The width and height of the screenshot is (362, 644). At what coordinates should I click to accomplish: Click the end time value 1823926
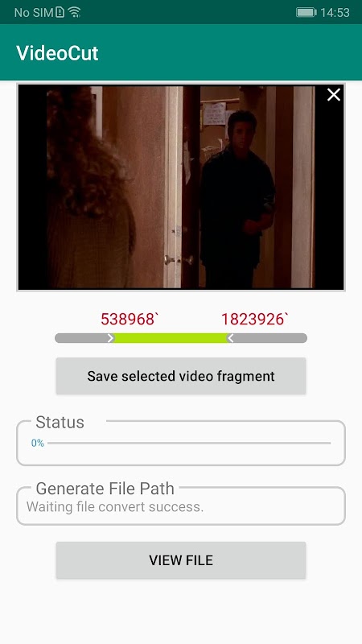255,319
